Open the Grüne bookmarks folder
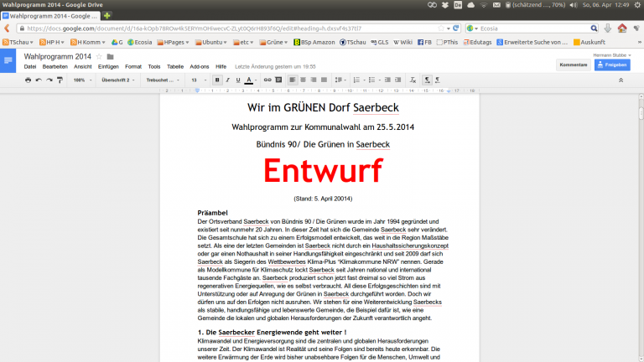The image size is (644, 362). point(273,42)
